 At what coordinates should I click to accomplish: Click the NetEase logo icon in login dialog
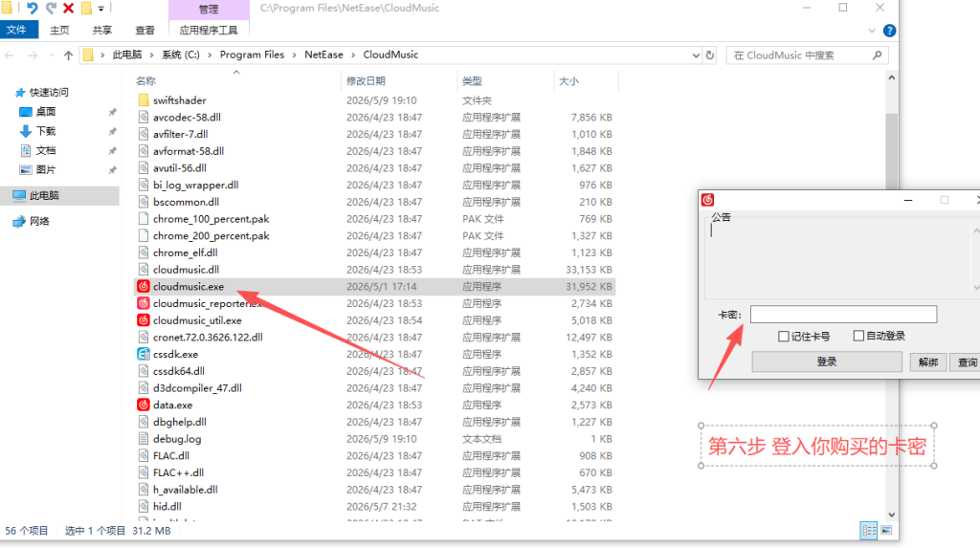707,199
